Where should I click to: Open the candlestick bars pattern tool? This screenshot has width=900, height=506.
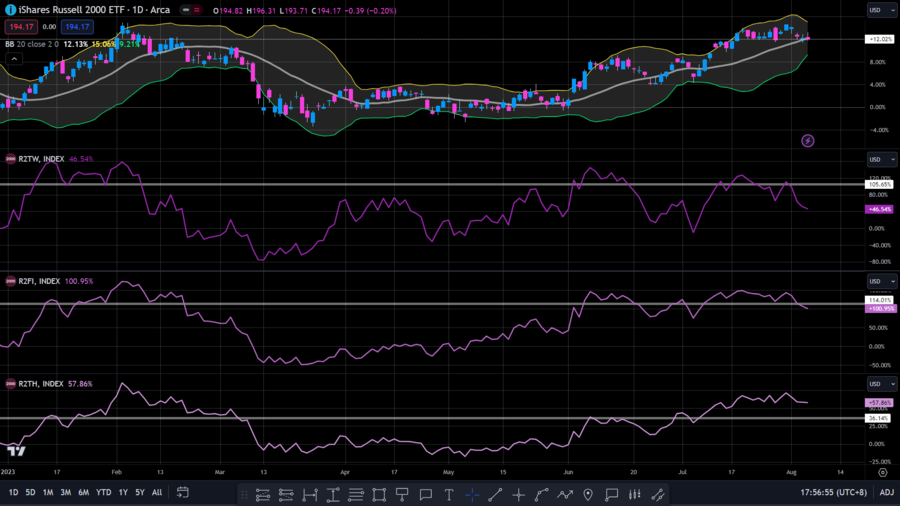pyautogui.click(x=634, y=495)
